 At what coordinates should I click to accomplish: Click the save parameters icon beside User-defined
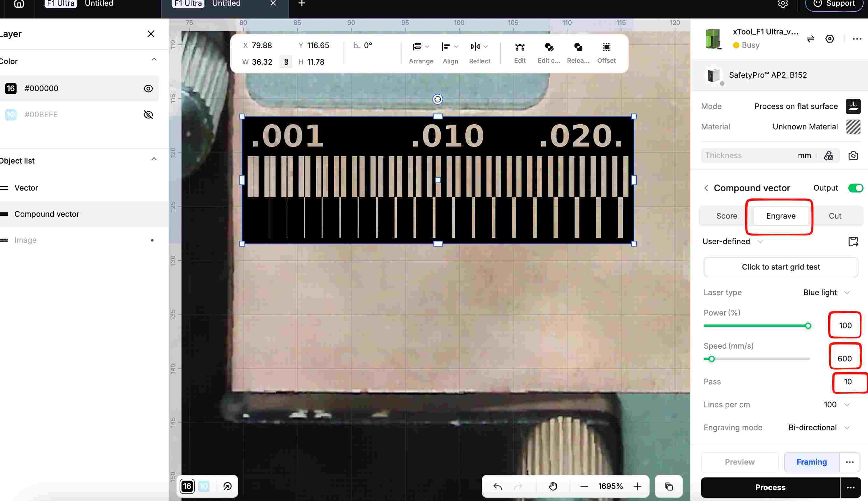853,242
